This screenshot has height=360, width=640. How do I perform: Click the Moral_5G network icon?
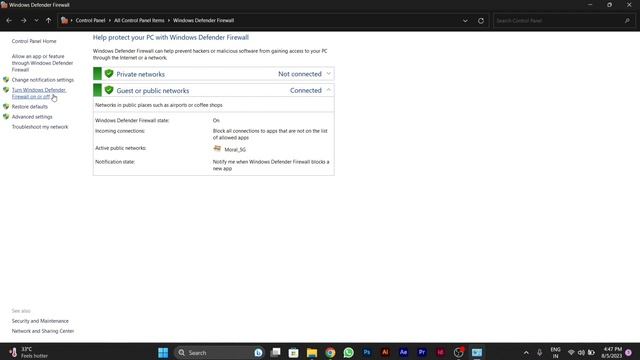point(217,149)
